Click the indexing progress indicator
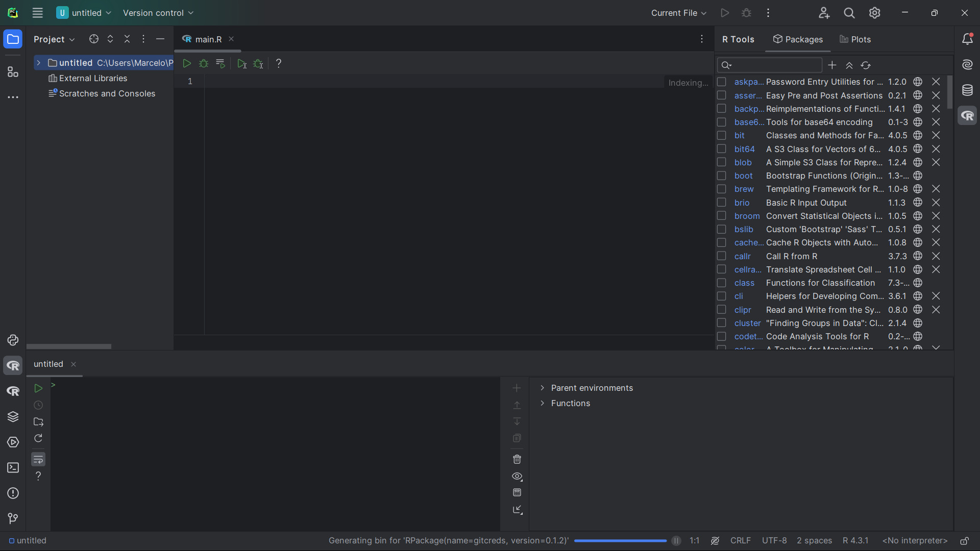Image resolution: width=980 pixels, height=551 pixels. pos(688,82)
